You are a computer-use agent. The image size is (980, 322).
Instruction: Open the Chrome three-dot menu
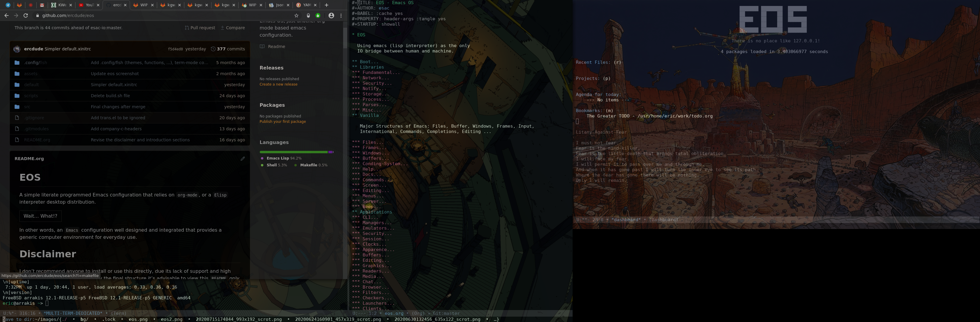point(341,16)
